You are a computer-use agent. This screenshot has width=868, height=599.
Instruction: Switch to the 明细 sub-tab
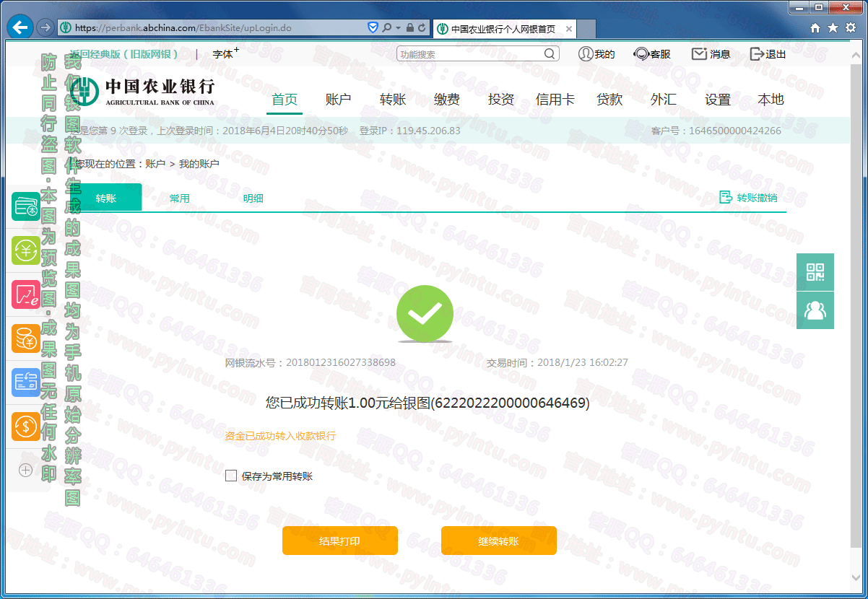click(253, 198)
